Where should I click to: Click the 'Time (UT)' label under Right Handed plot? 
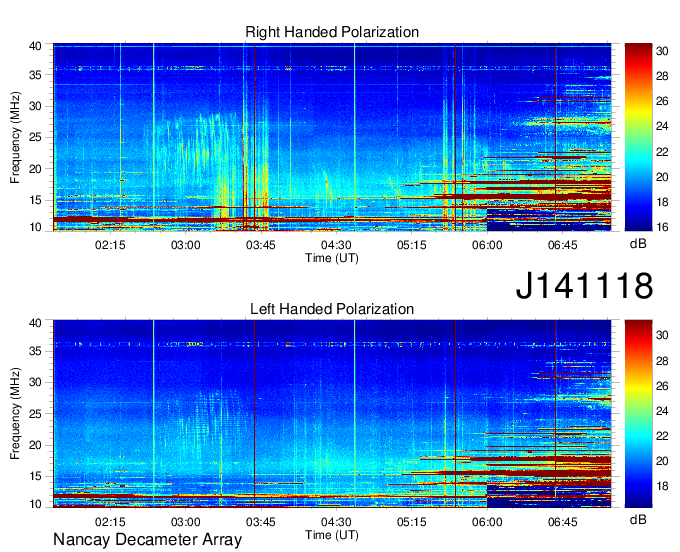coord(332,258)
